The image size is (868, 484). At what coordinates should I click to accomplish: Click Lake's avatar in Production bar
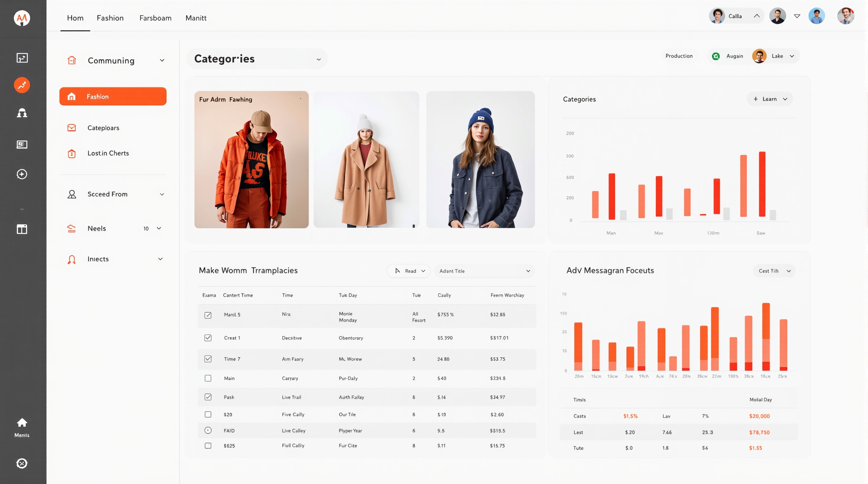coord(759,56)
